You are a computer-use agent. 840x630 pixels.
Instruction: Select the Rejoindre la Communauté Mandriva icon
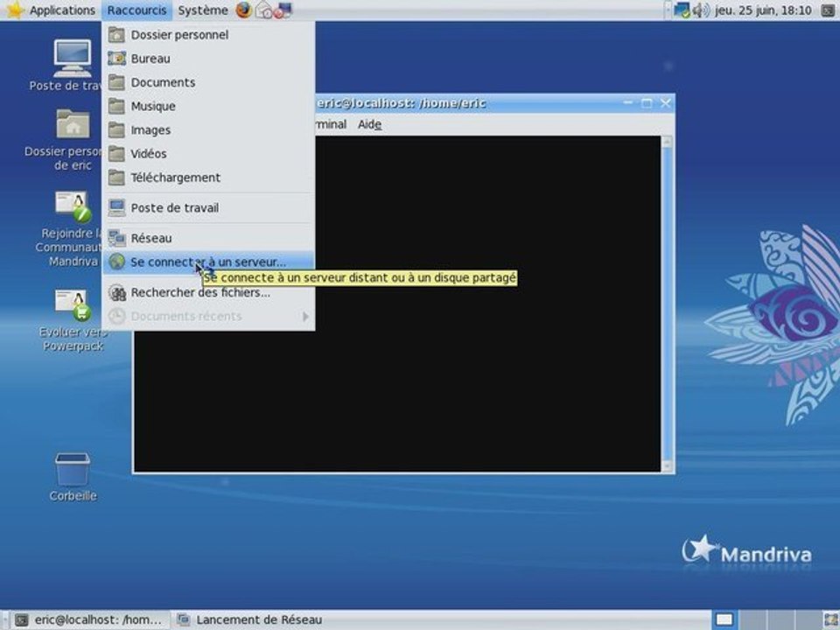73,229
